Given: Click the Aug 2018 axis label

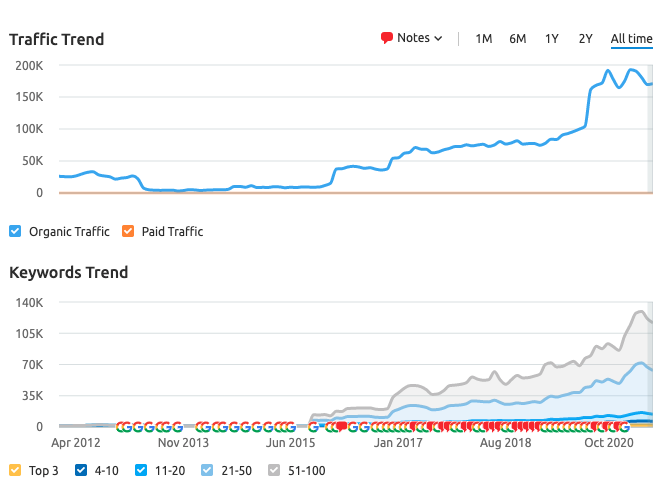Looking at the screenshot, I should coord(506,443).
